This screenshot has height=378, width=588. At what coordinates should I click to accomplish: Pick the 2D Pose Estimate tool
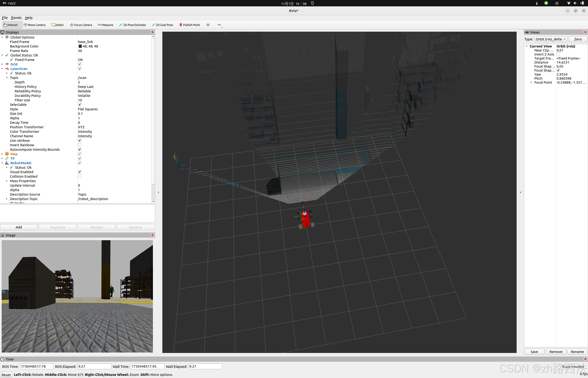click(132, 25)
